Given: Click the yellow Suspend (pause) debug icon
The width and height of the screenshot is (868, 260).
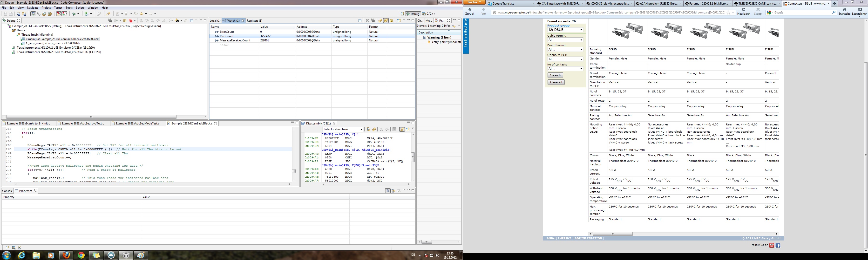Looking at the screenshot, I should [x=125, y=20].
